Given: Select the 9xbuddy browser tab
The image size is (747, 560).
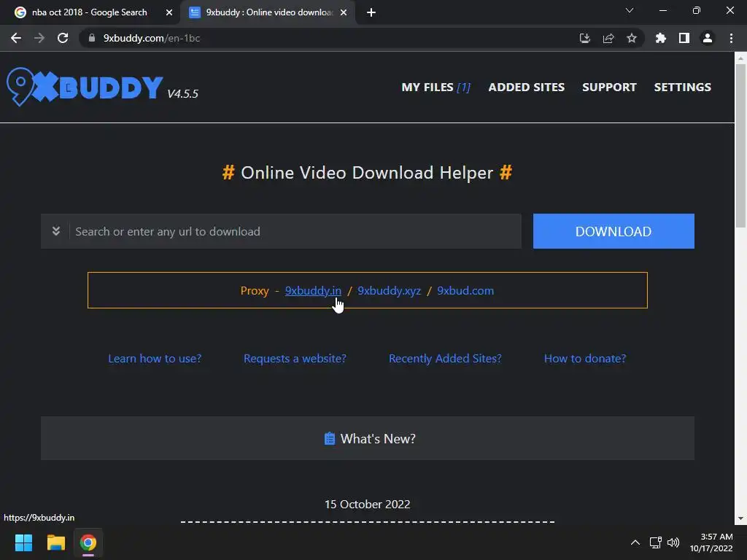Looking at the screenshot, I should pyautogui.click(x=269, y=12).
